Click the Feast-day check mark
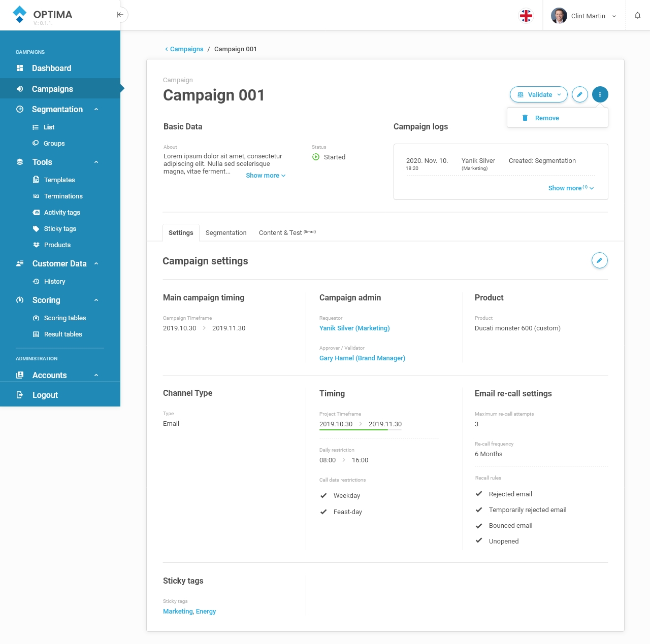This screenshot has width=650, height=644. [323, 512]
